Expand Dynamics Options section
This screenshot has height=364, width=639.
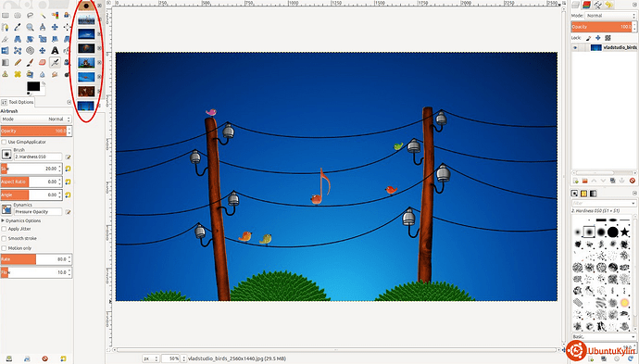click(3, 220)
